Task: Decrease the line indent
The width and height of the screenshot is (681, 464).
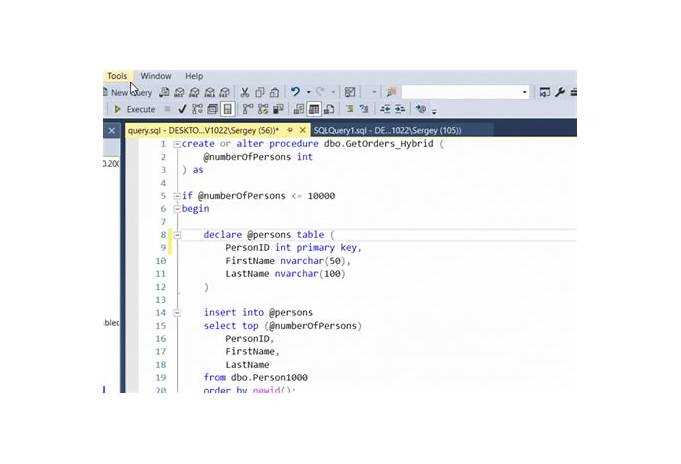Action: click(385, 109)
